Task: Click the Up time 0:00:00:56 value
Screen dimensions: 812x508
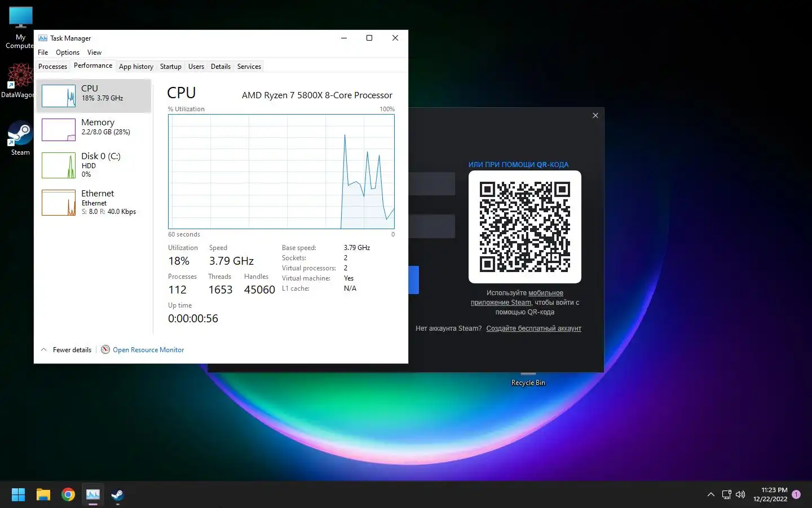Action: coord(193,318)
